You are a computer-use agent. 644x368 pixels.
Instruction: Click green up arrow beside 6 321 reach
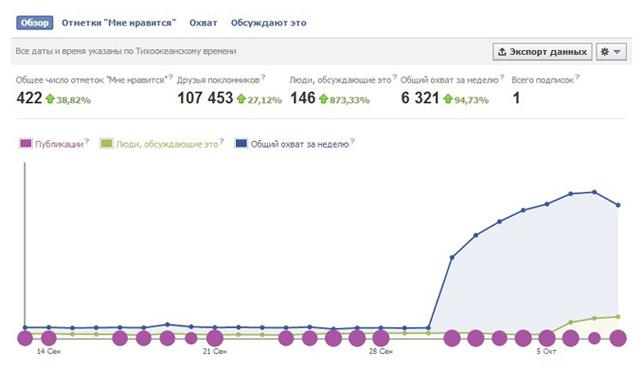point(448,99)
